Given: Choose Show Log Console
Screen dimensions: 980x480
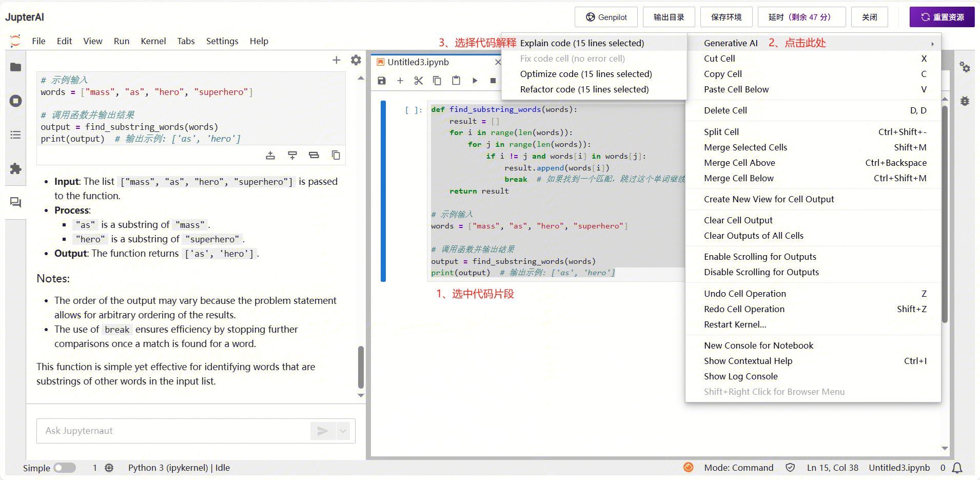Looking at the screenshot, I should click(813, 376).
